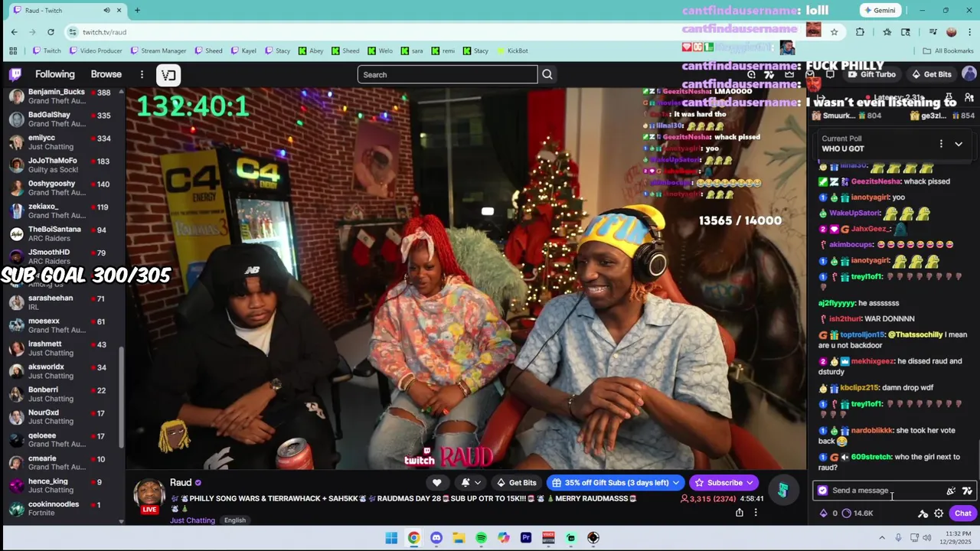Open the Whispers speech bubble icon

tap(830, 74)
